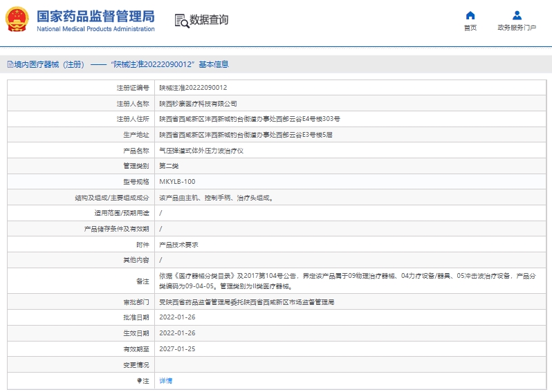Select approval department value 受陕西省药品监督管理局委托

point(247,302)
